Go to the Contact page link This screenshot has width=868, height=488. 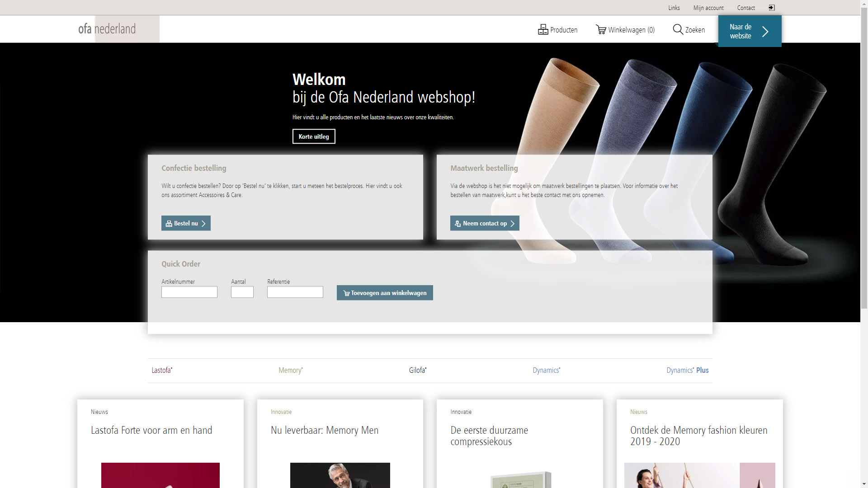pos(746,8)
